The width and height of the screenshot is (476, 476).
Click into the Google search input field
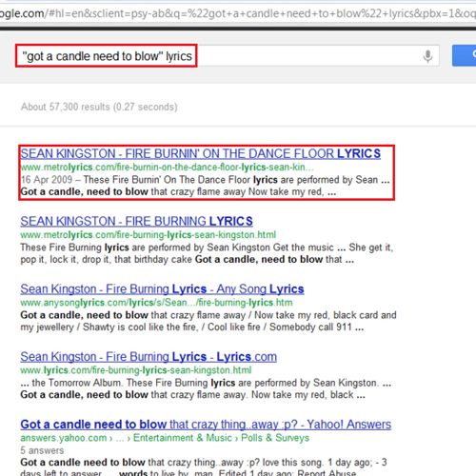click(x=228, y=56)
